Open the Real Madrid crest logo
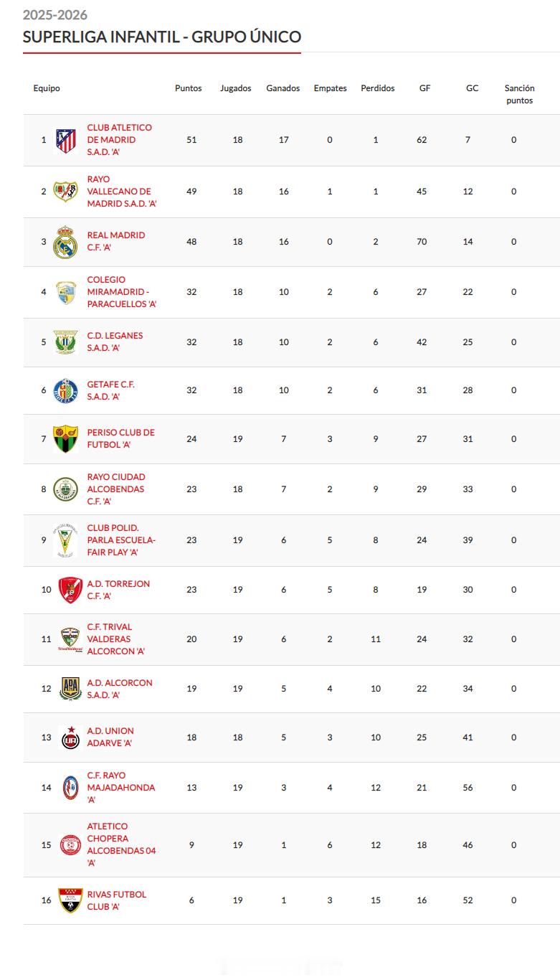 tap(66, 242)
